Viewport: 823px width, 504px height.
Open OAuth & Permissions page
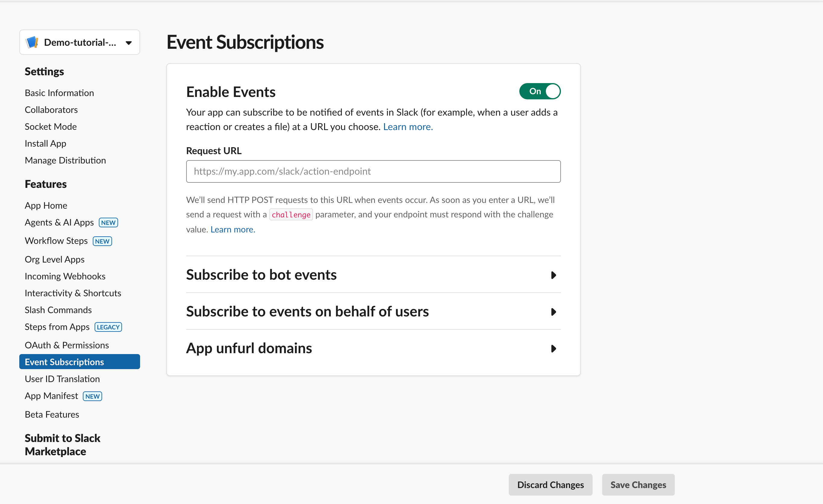(x=67, y=345)
